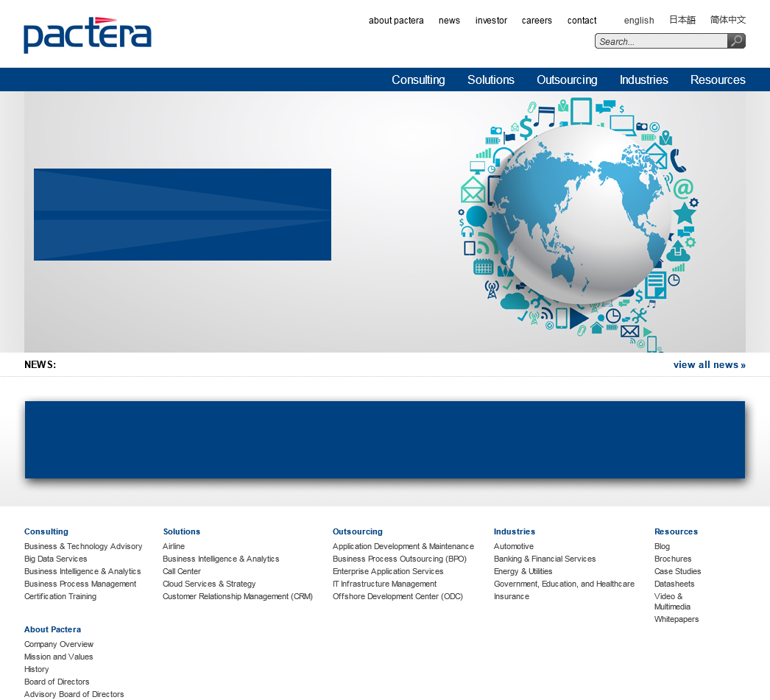Open the Consulting main navigation menu
This screenshot has width=770, height=700.
click(418, 79)
